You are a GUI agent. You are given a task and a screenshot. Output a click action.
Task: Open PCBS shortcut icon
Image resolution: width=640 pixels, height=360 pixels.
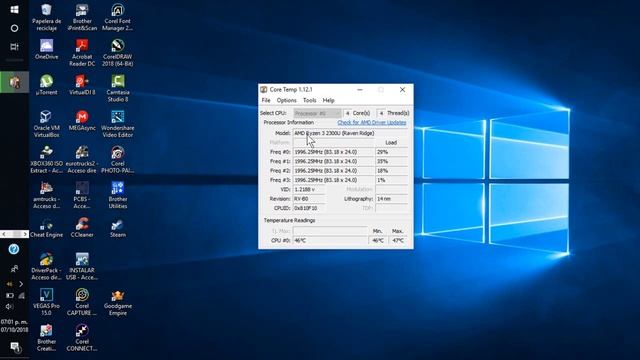[x=82, y=195]
